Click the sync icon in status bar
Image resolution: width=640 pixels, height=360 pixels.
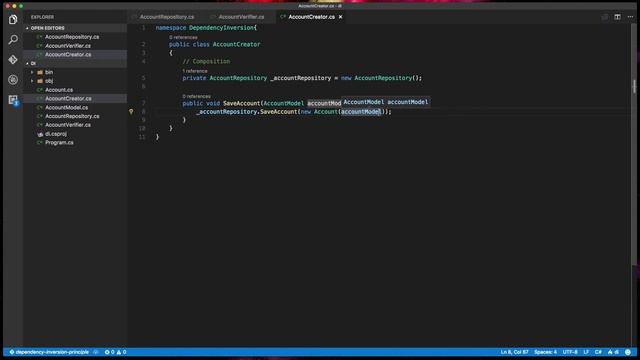tap(96, 352)
